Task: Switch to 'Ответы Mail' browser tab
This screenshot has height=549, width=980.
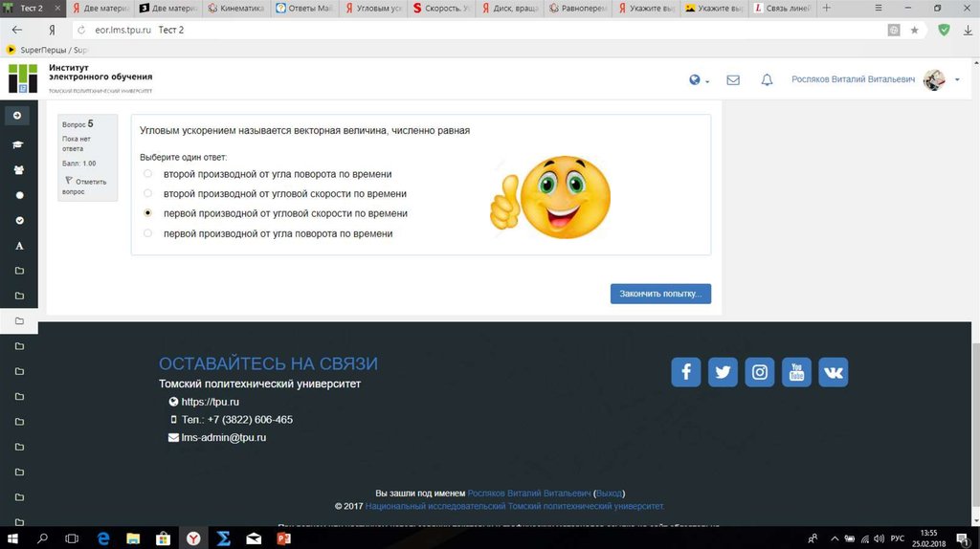Action: click(x=304, y=8)
